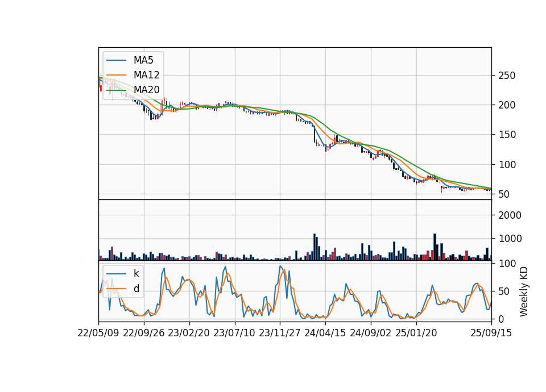Click the 23/02/20 date axis label
Screen dimensions: 546x392
189,333
